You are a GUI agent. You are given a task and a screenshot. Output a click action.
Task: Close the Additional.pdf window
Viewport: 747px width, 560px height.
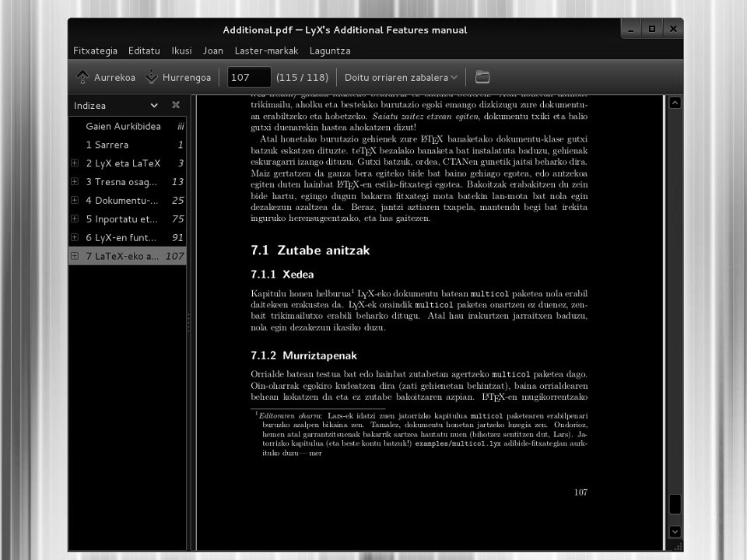672,29
